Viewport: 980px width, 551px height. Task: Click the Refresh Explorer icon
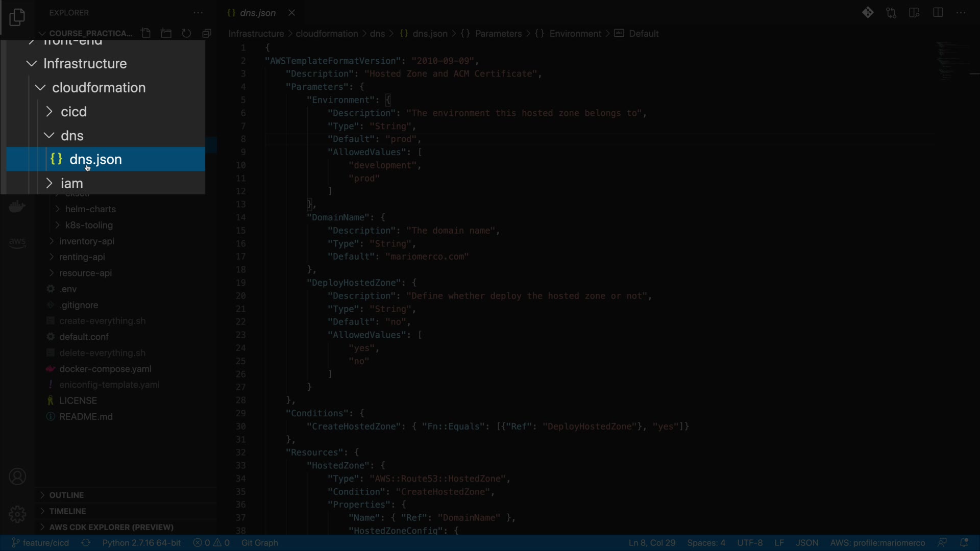[186, 34]
